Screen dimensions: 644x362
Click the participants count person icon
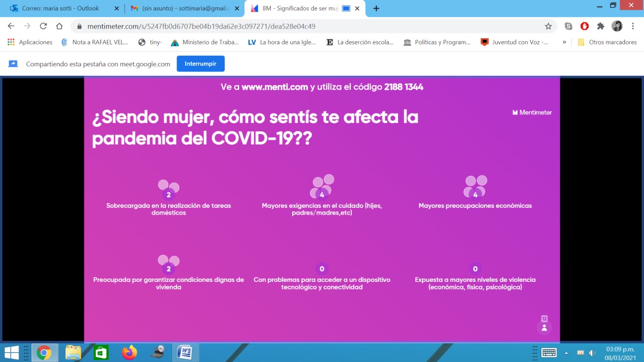[x=544, y=328]
